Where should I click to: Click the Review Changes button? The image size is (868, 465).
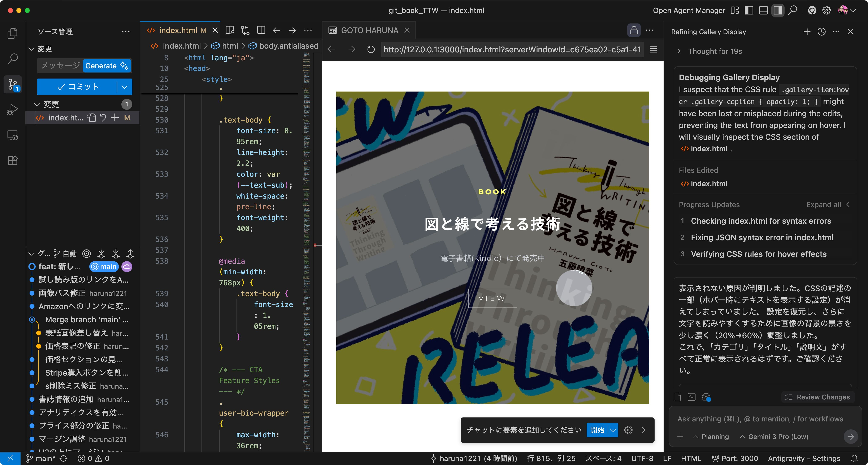817,397
